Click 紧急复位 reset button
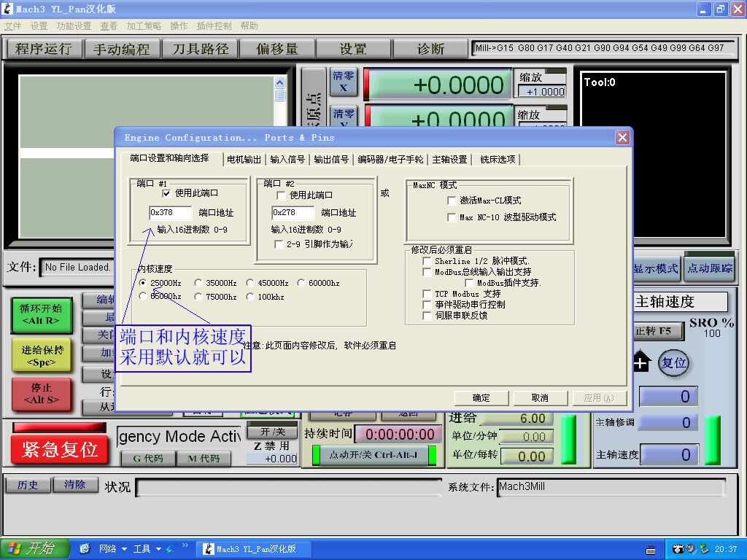The width and height of the screenshot is (747, 560). (x=60, y=449)
